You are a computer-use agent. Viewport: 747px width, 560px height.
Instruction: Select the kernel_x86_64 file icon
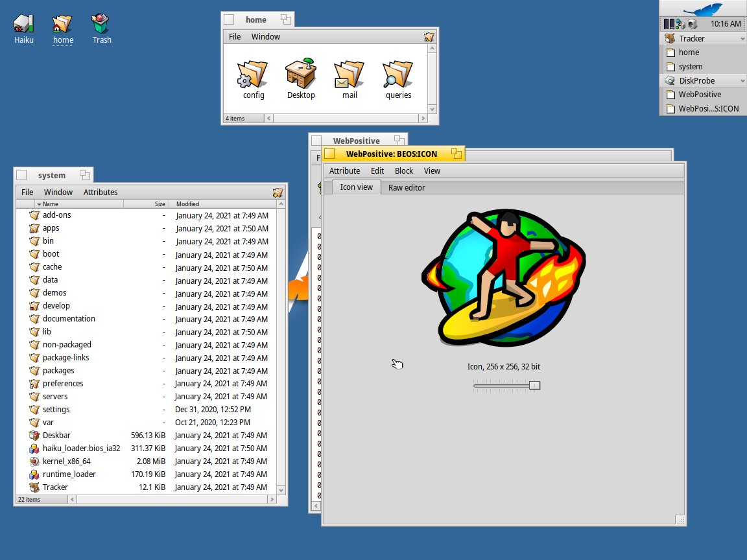[34, 461]
